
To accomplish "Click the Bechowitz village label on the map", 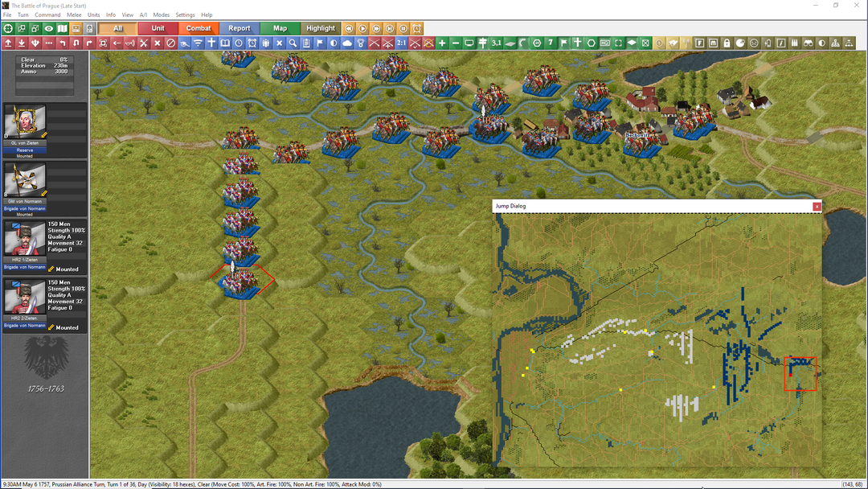I will [637, 134].
